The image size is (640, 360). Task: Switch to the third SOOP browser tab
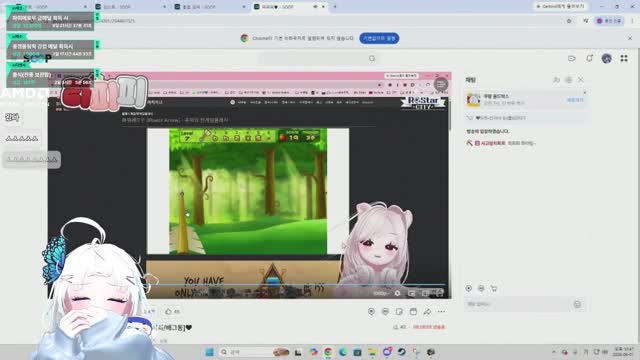[x=210, y=7]
